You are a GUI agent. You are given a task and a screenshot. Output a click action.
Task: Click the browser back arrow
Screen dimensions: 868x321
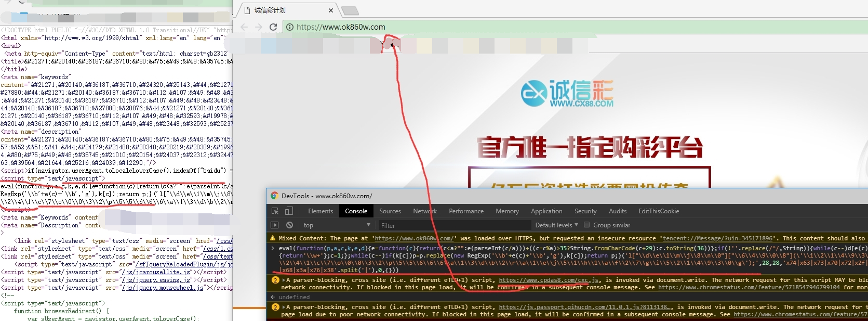(244, 27)
